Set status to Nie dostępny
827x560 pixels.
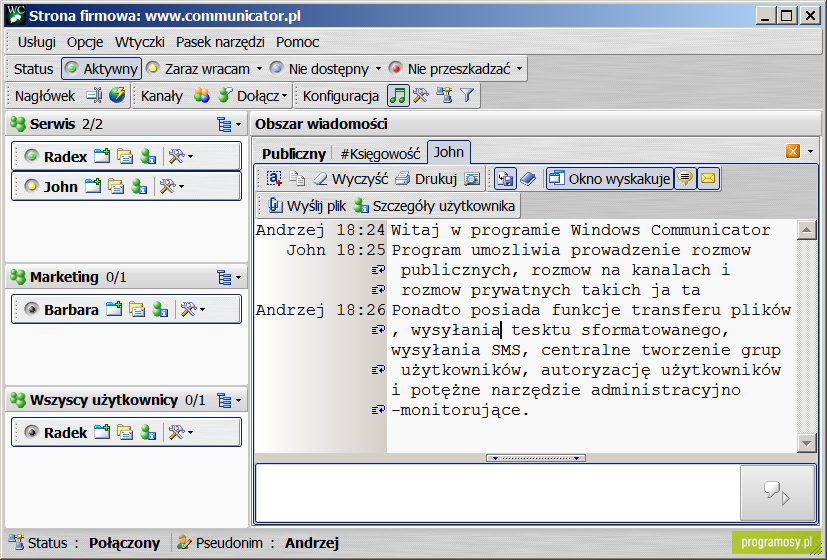click(320, 69)
